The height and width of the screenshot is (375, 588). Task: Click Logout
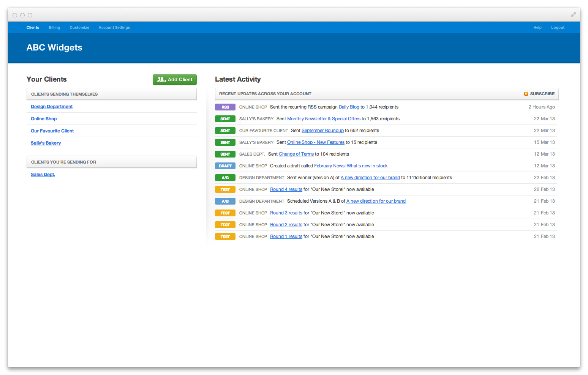point(558,27)
